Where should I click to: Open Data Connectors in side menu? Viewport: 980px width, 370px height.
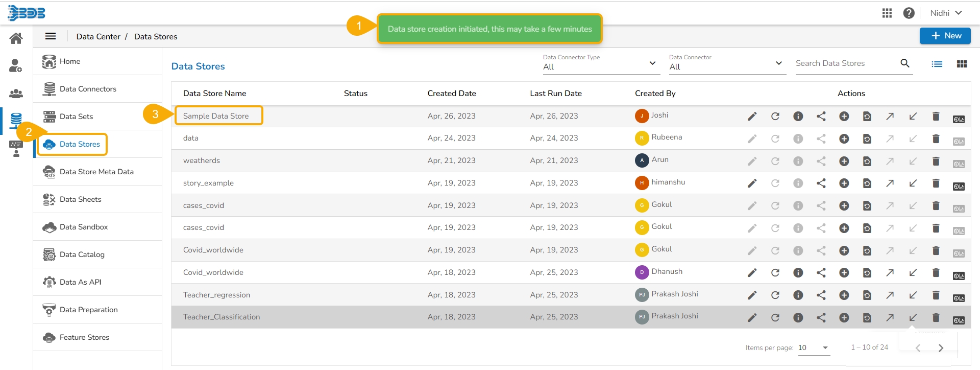tap(88, 89)
